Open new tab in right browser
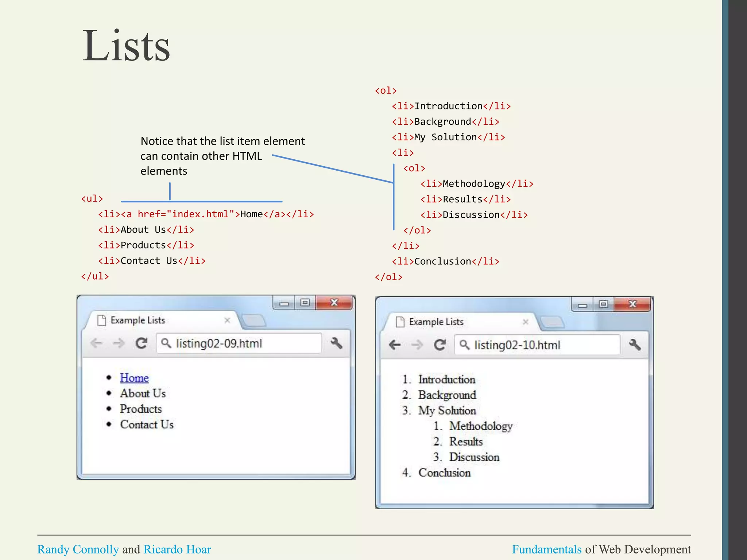The image size is (747, 560). point(552,322)
